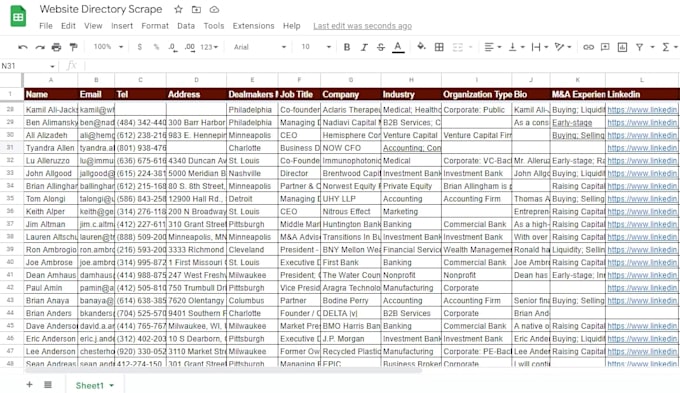Check the cloud save status icon

tap(214, 9)
